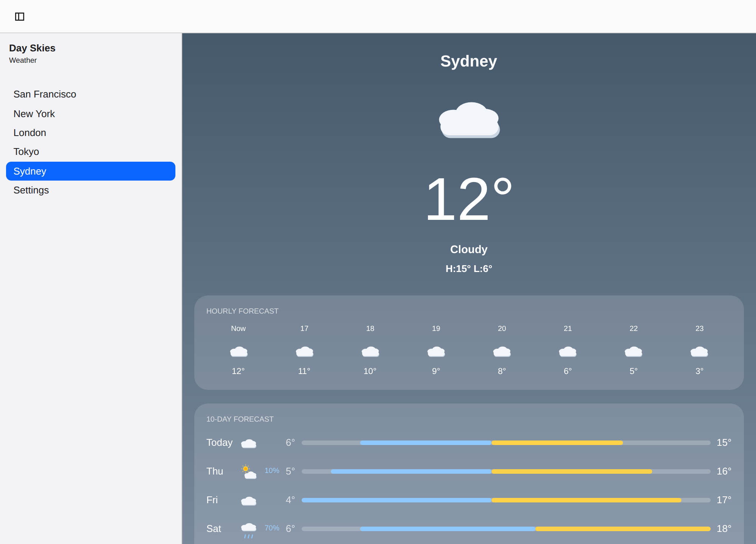Screen dimensions: 756x544
Task: Open London weather from sidebar
Action: [x=91, y=133]
